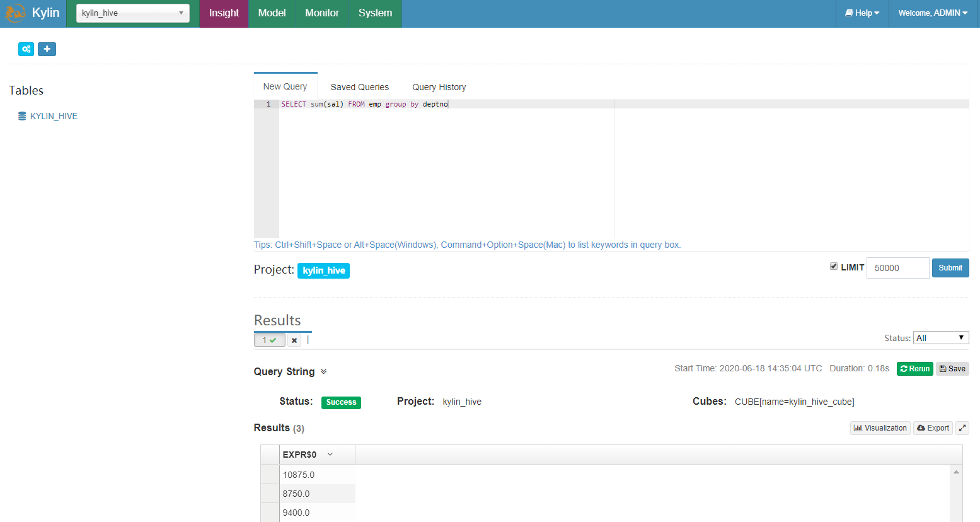Select the New Query tab
This screenshot has width=980, height=522.
point(285,86)
